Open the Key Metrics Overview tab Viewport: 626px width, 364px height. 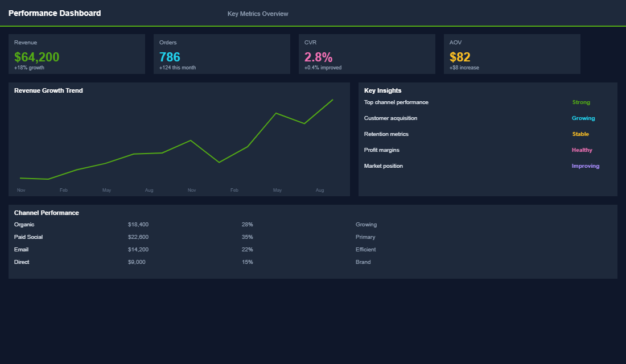point(258,14)
